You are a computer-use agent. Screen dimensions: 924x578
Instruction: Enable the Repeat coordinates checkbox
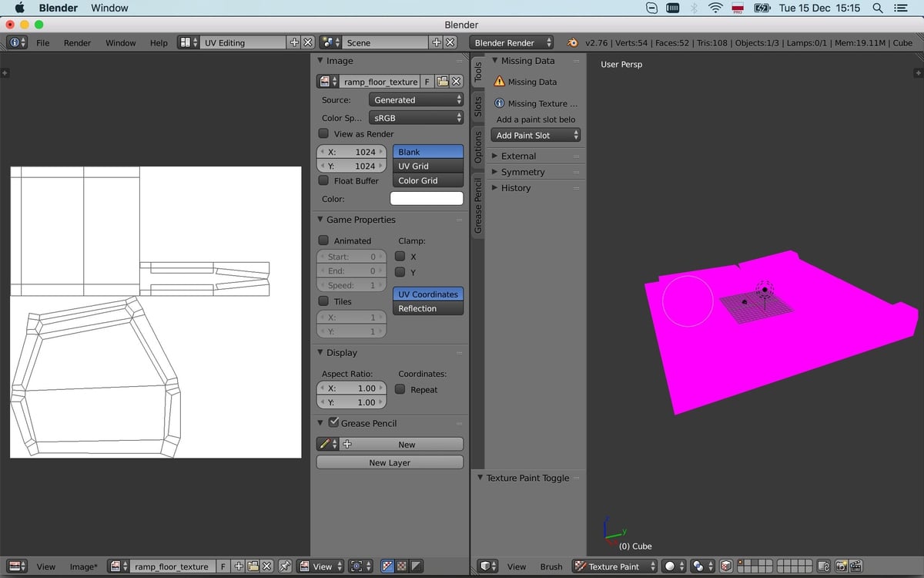tap(400, 389)
